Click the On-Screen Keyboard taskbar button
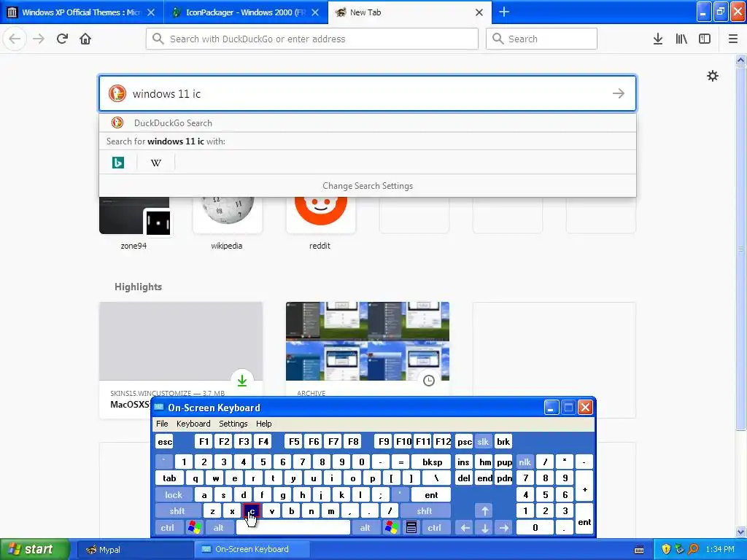This screenshot has height=560, width=747. pos(252,549)
